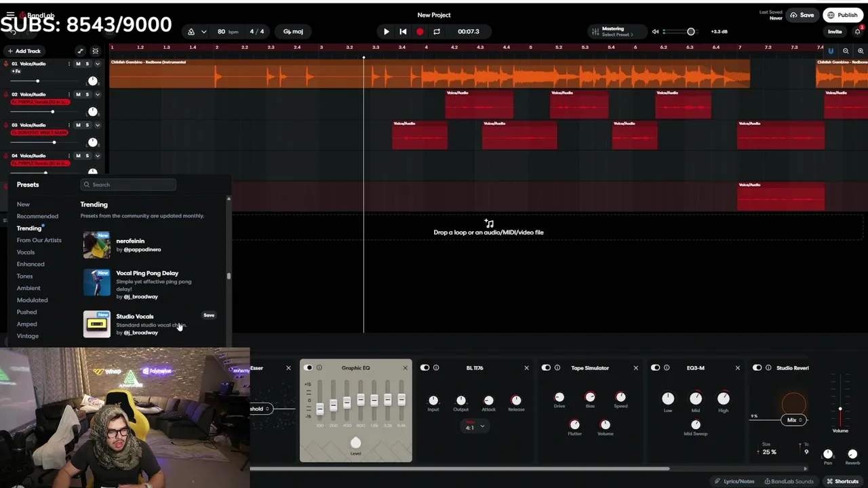Toggle the track height icon beside Add Track
This screenshot has width=868, height=488.
tap(95, 51)
